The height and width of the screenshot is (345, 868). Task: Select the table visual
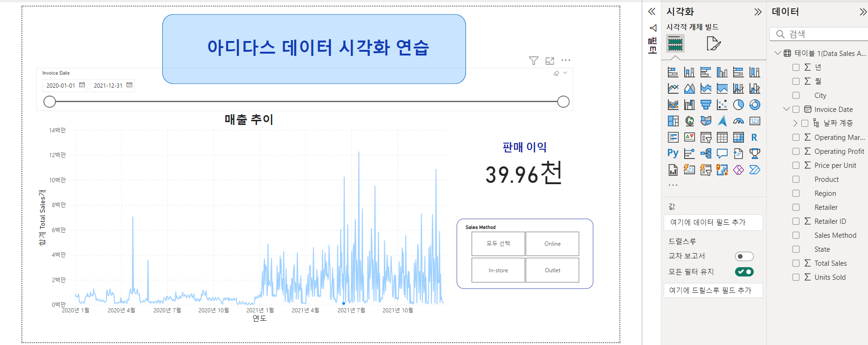(x=722, y=138)
